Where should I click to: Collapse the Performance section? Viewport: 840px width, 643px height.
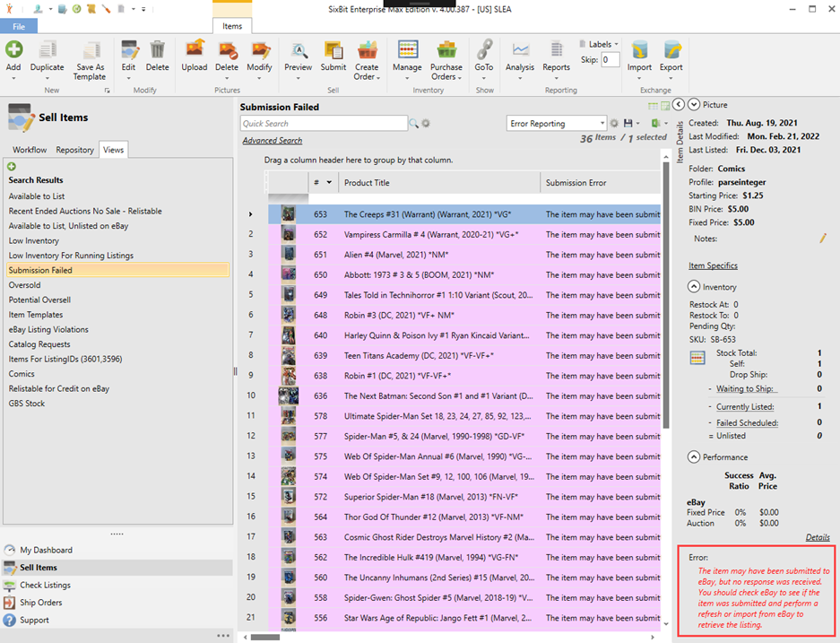tap(694, 456)
